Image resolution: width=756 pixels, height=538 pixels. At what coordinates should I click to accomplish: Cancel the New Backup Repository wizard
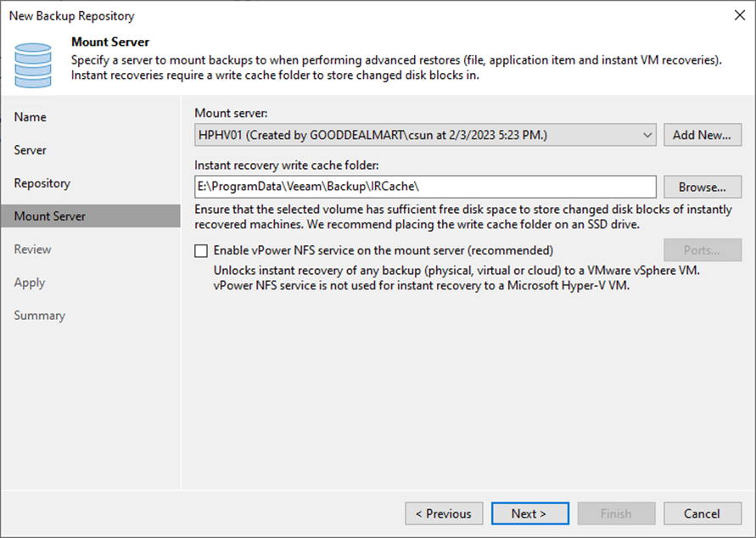tap(702, 513)
